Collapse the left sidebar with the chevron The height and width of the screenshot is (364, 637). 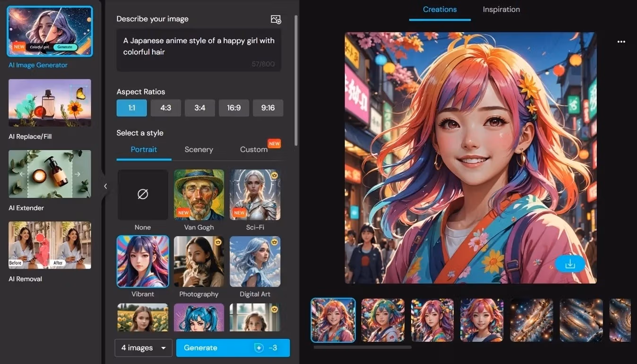(105, 186)
